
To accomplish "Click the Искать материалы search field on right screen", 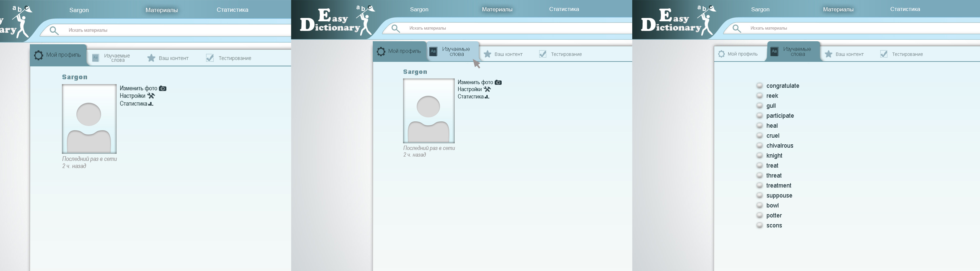I will coord(852,28).
